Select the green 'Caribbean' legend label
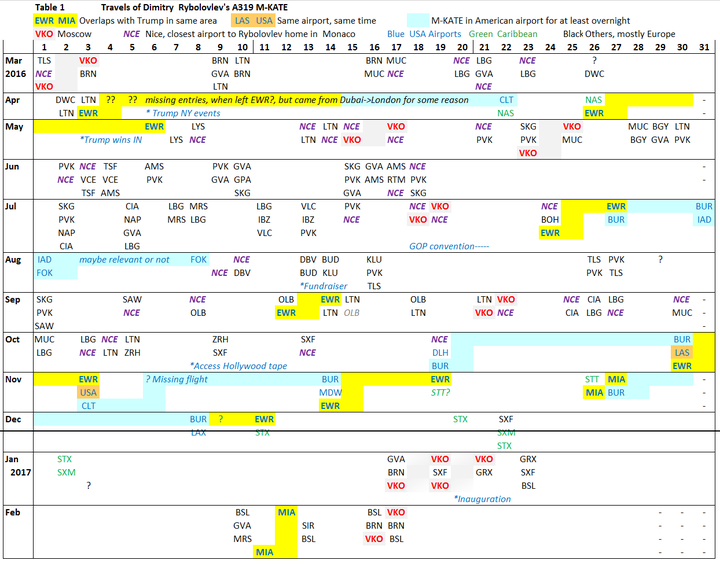The image size is (720, 564). tap(517, 34)
